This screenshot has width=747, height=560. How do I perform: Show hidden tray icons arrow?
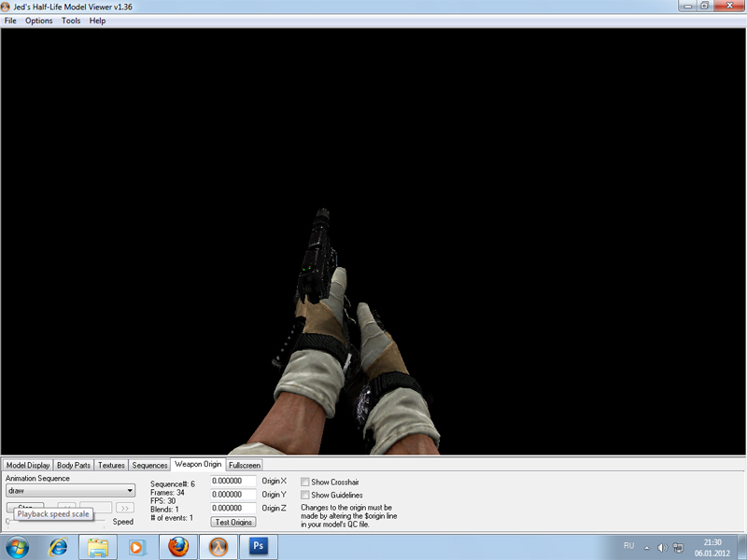pos(646,548)
